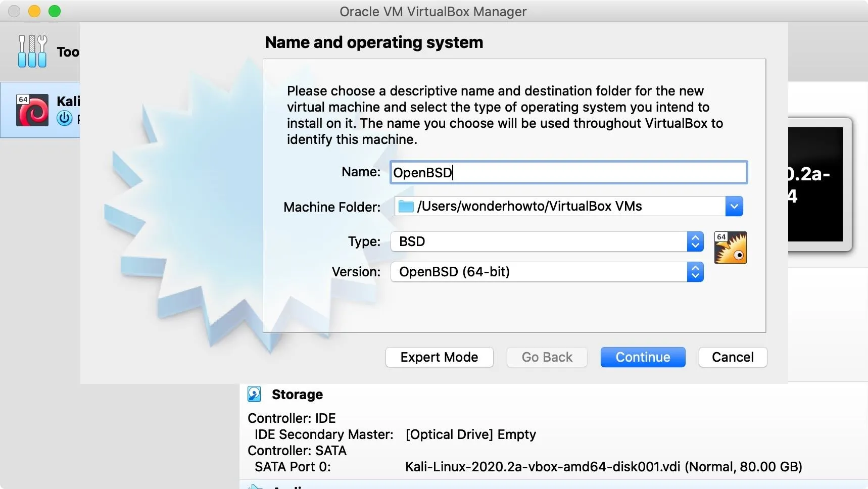Click the Name field containing OpenBSD
Viewport: 868px width, 489px height.
tap(568, 172)
